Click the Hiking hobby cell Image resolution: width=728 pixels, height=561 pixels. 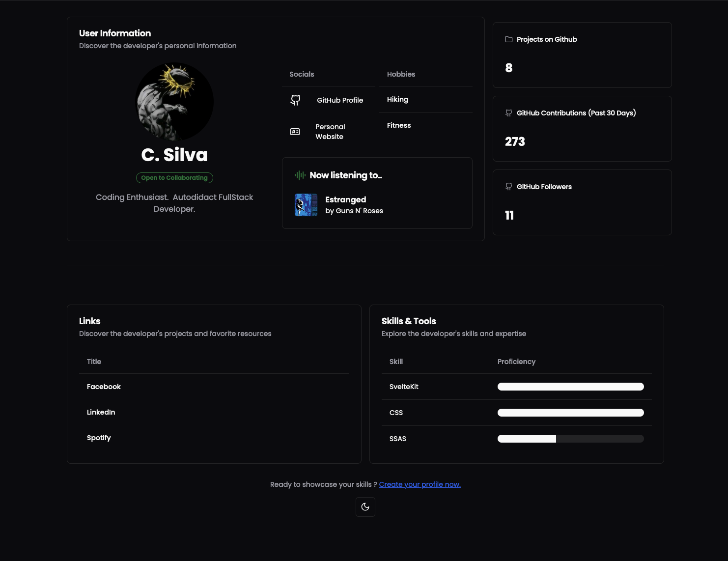click(x=426, y=99)
